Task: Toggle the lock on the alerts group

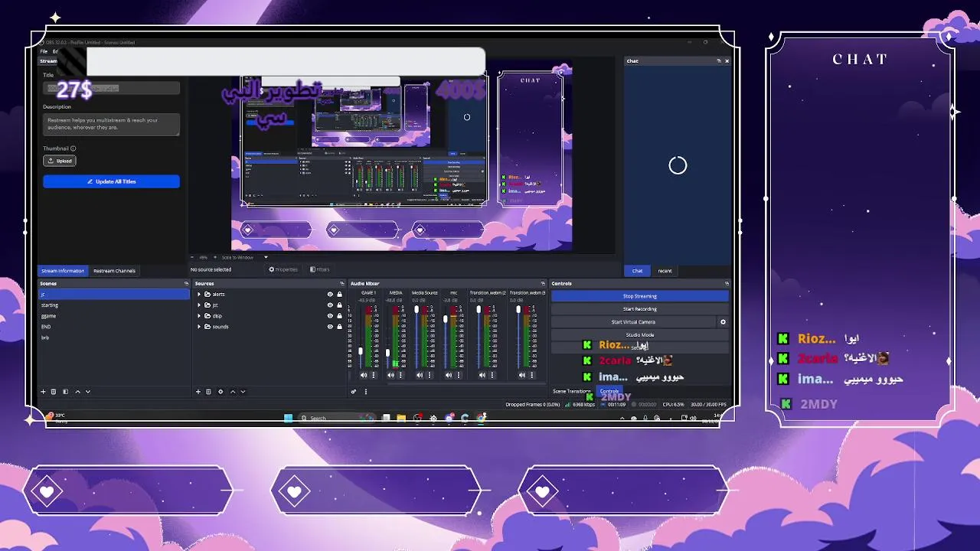Action: coord(339,295)
